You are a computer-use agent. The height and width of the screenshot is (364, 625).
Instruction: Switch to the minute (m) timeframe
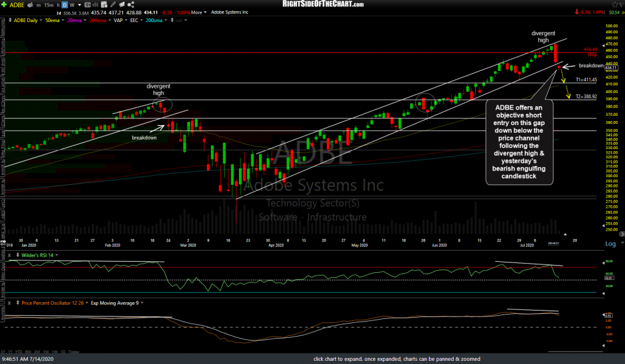(38, 5)
